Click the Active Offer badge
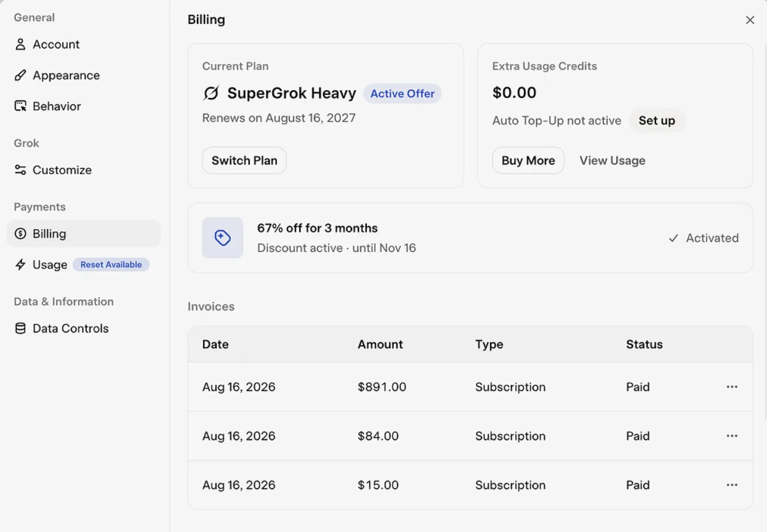This screenshot has width=767, height=532. click(x=403, y=94)
